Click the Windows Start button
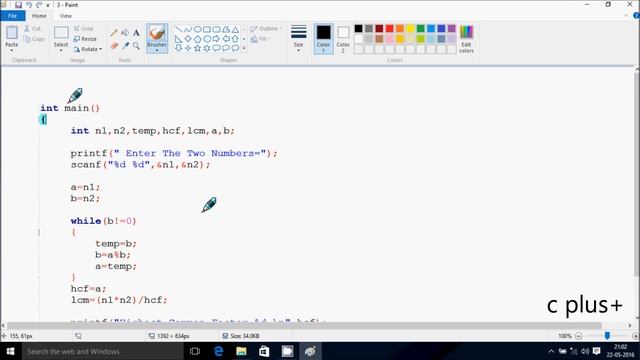The image size is (640, 360). click(11, 351)
